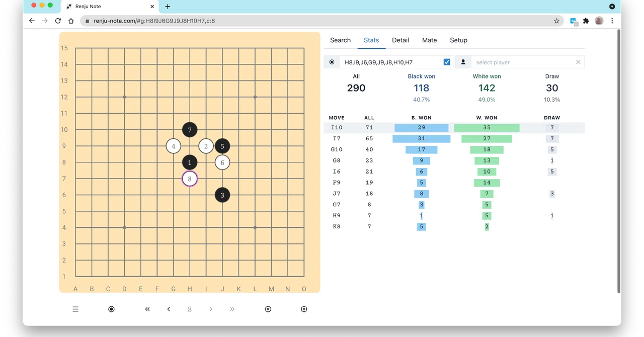Click the address bar URL
This screenshot has height=337, width=644.
pos(154,21)
